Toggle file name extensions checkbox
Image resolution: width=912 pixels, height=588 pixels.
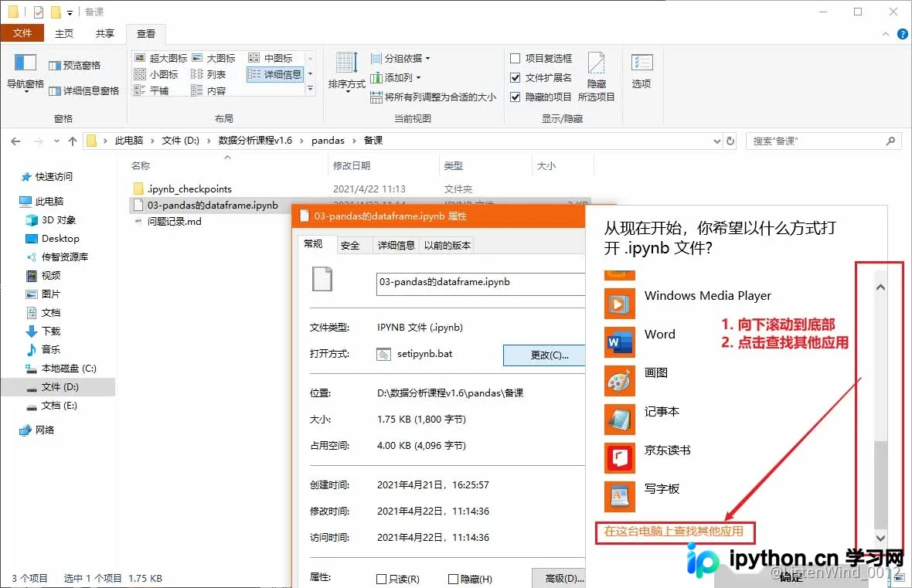coord(515,77)
